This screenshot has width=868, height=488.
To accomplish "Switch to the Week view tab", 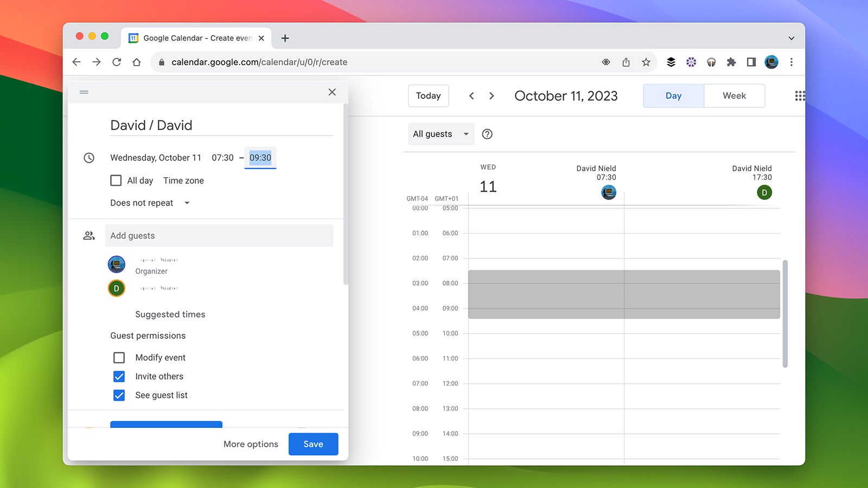I will click(734, 95).
